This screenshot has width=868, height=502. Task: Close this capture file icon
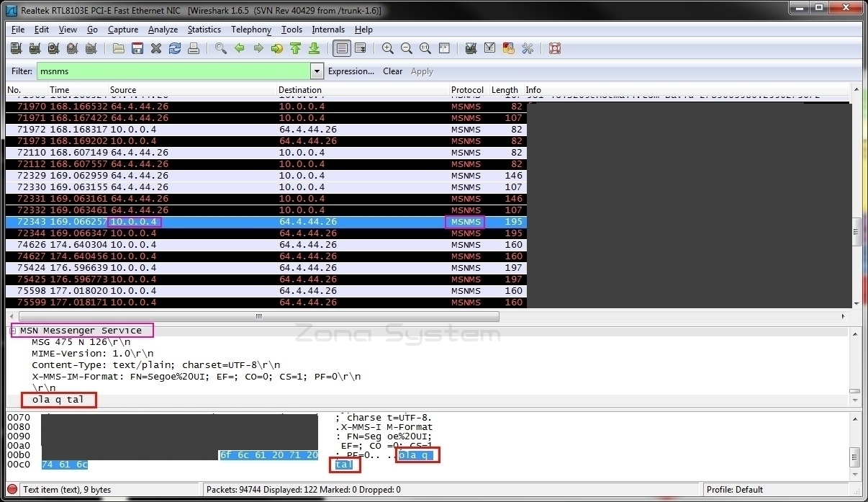[x=156, y=48]
